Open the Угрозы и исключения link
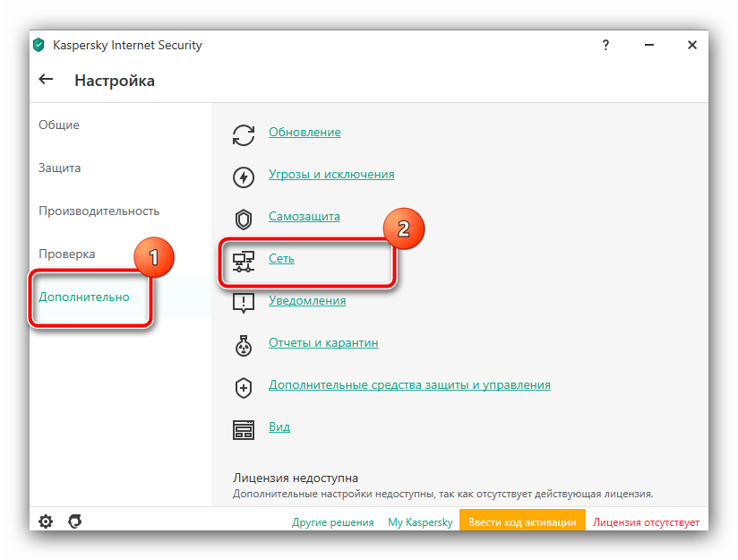738x560 pixels. click(x=331, y=174)
